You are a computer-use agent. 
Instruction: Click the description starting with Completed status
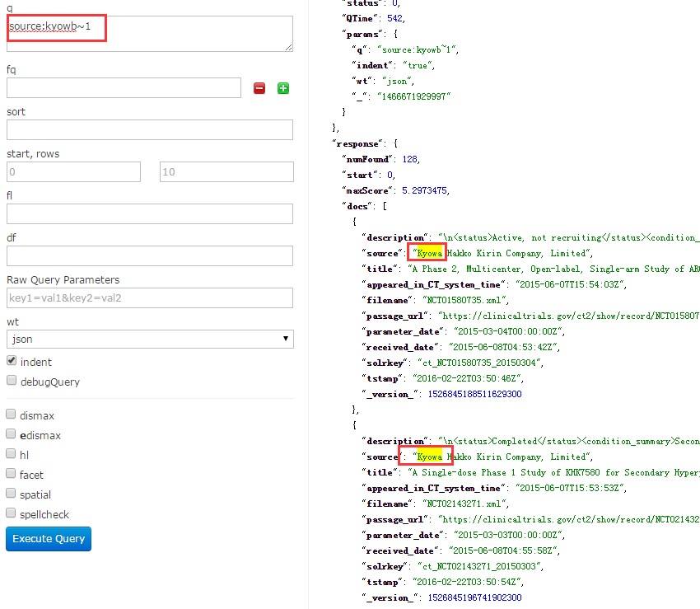click(569, 441)
